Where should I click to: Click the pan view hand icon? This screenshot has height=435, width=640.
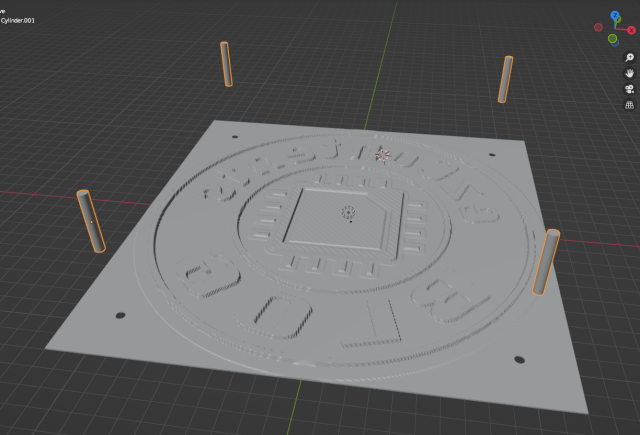(630, 73)
